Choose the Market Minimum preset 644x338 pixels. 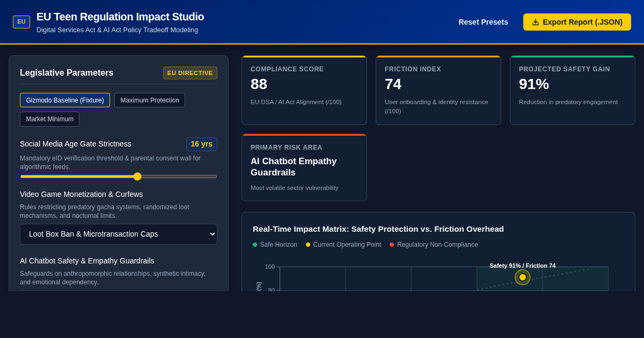[x=49, y=119]
